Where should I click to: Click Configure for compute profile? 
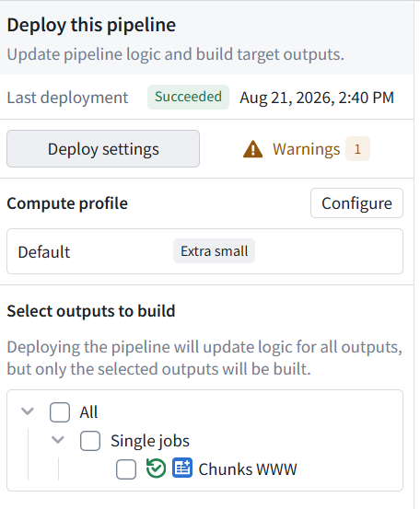[356, 203]
